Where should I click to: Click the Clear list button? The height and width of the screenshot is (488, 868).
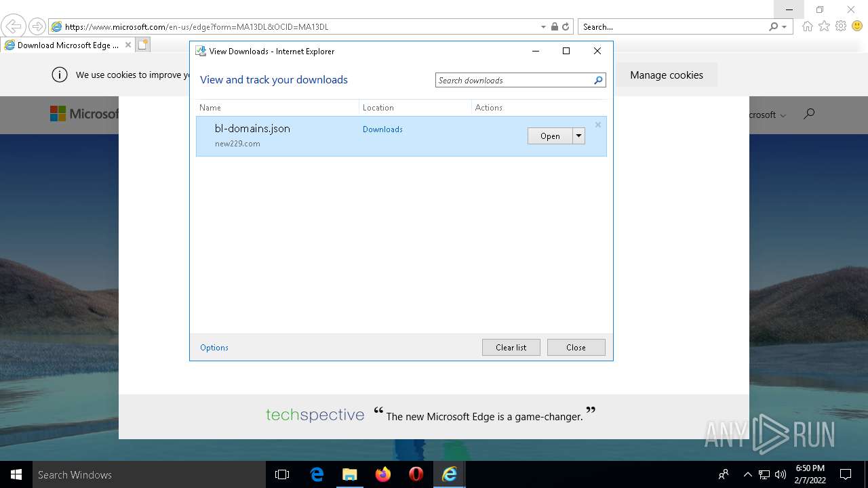[x=511, y=347]
